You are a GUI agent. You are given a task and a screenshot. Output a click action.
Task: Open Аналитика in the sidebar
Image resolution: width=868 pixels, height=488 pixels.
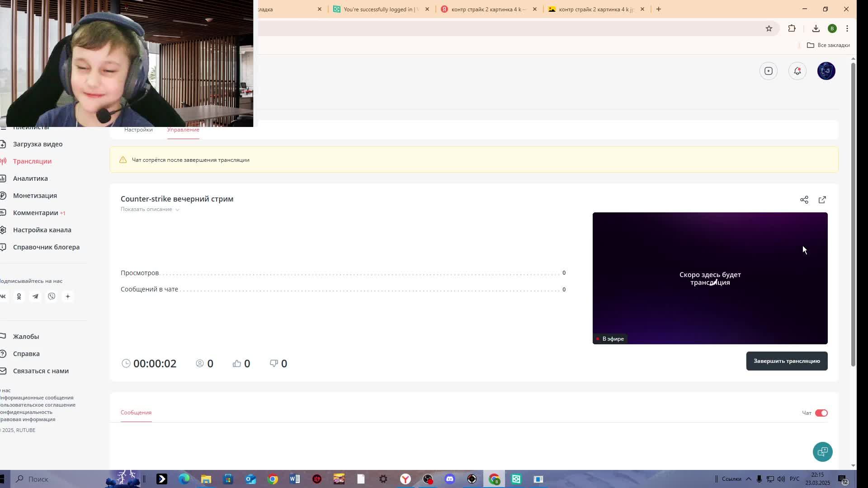pyautogui.click(x=30, y=178)
